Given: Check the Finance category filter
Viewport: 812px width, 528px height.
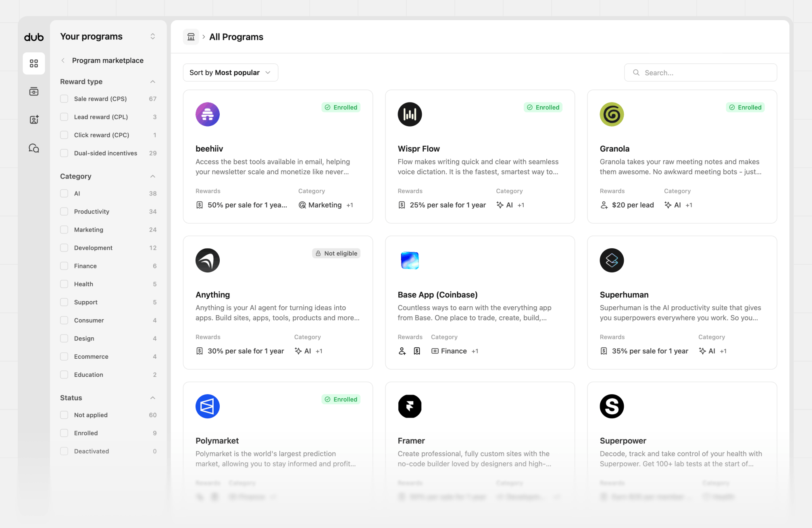Looking at the screenshot, I should click(x=64, y=266).
